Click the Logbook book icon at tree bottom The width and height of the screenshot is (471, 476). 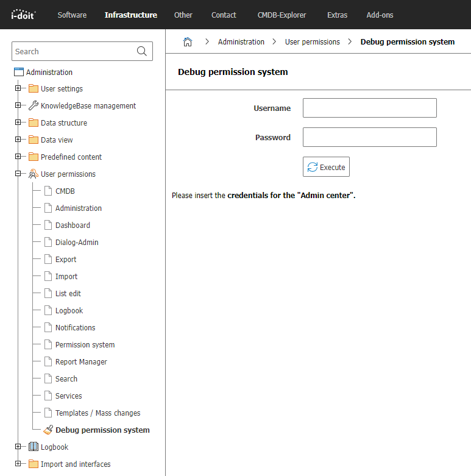34,447
